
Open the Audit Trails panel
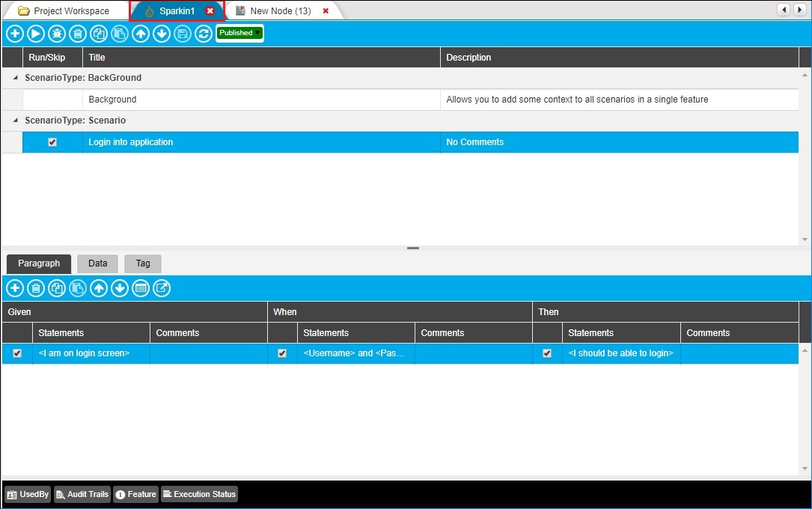point(82,494)
